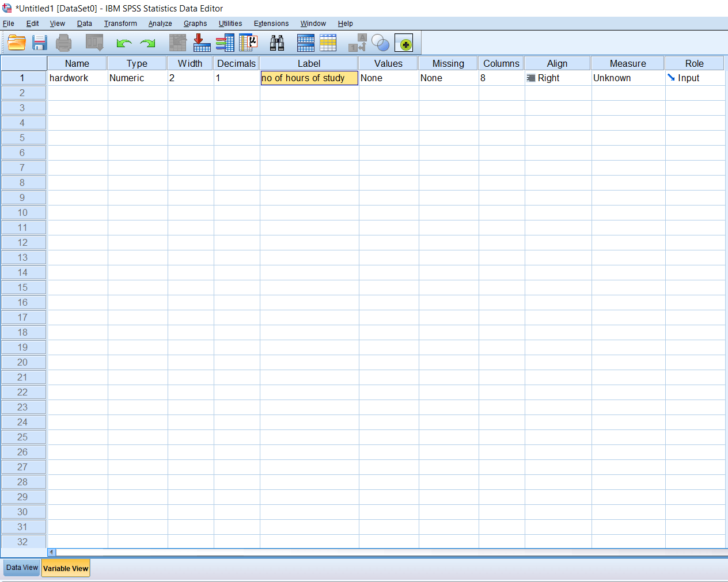Open a data file

click(x=16, y=43)
